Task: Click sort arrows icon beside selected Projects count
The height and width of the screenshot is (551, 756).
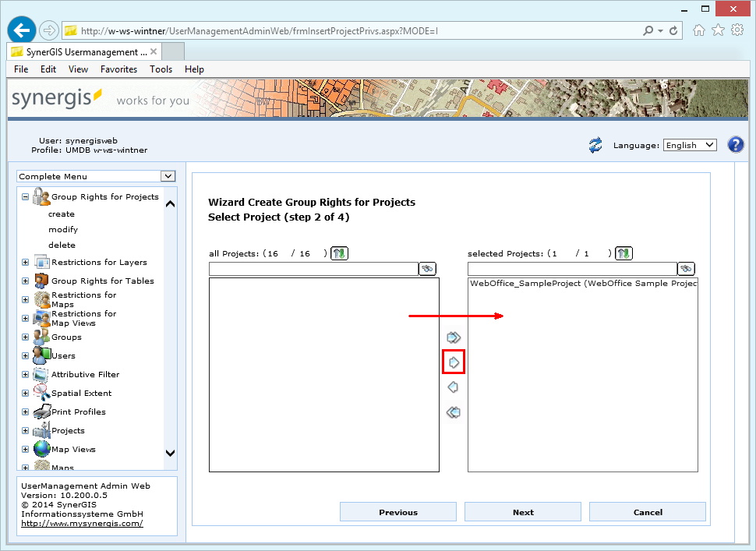Action: point(624,253)
